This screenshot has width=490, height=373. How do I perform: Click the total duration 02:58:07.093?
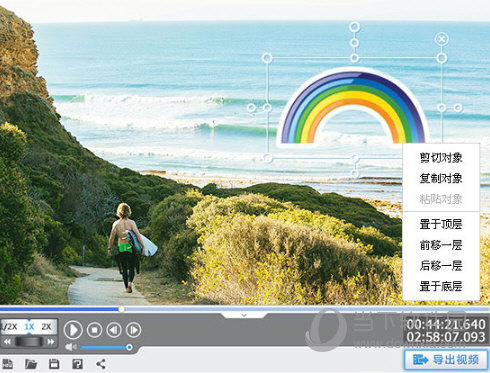[x=446, y=337]
